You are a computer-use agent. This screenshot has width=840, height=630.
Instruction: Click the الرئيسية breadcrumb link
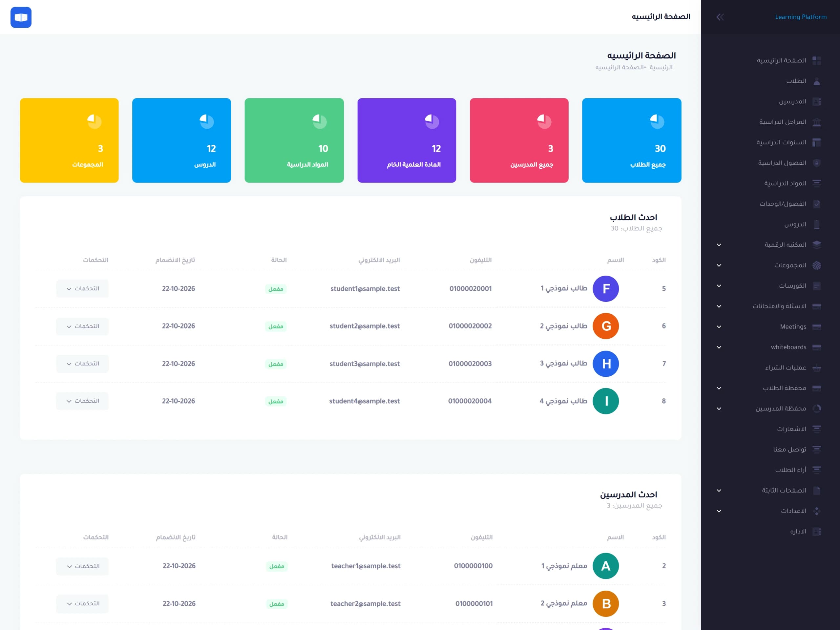coord(661,67)
